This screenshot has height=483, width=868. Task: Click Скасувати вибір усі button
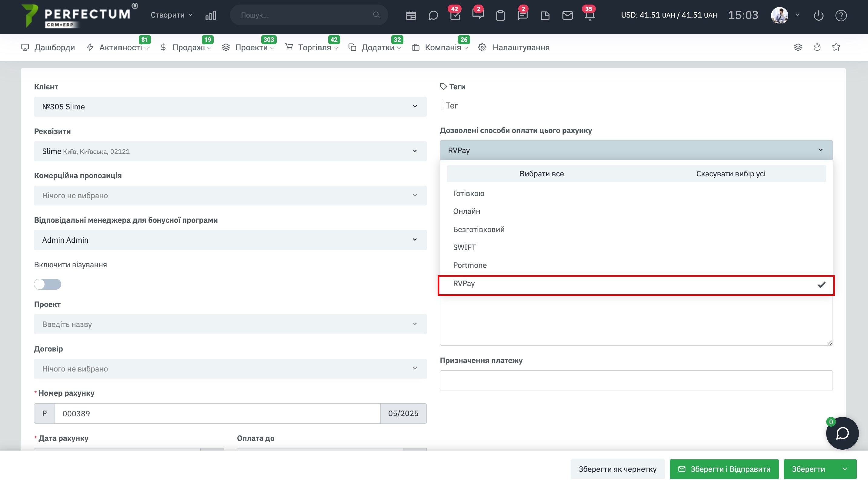coord(731,174)
